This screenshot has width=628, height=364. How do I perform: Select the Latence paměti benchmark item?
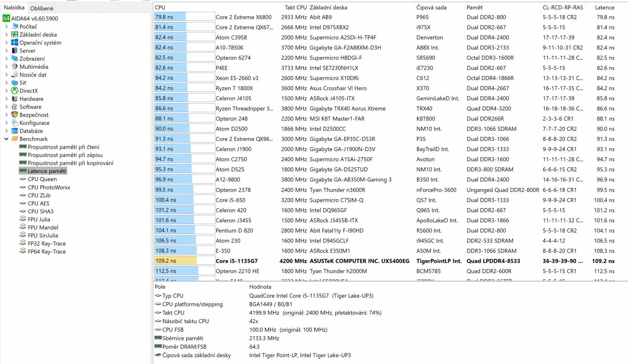47,171
